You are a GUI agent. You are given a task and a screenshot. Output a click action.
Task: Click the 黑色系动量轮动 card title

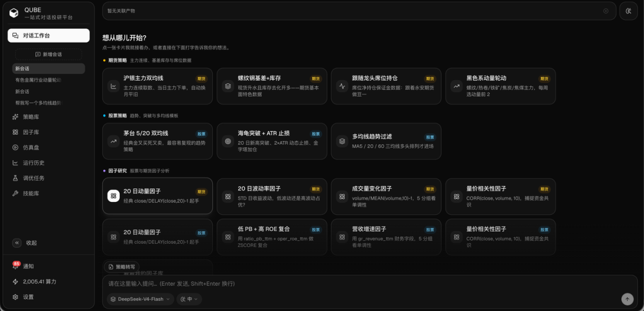pos(487,78)
